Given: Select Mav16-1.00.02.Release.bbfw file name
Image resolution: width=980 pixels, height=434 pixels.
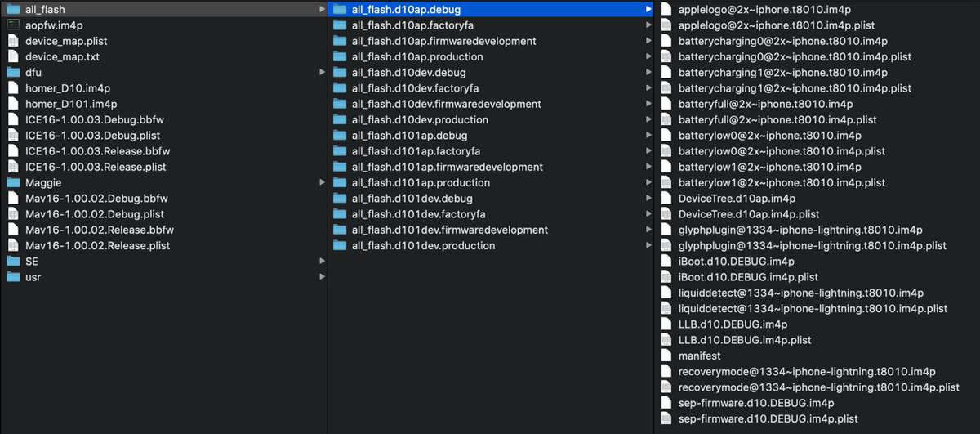Looking at the screenshot, I should click(100, 230).
